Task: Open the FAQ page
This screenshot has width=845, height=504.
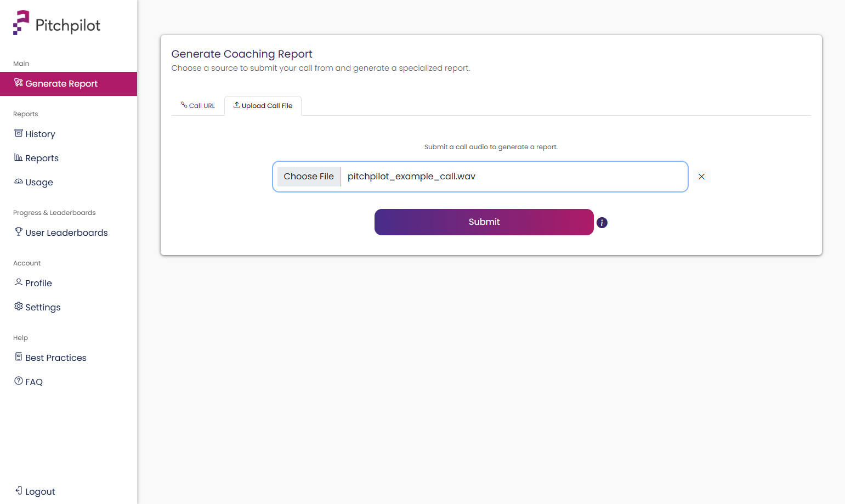Action: tap(69, 382)
